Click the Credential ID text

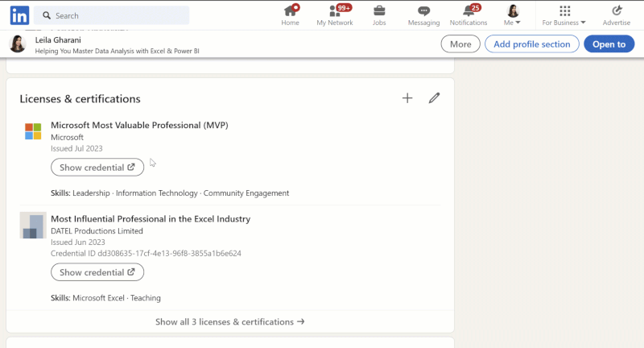146,254
